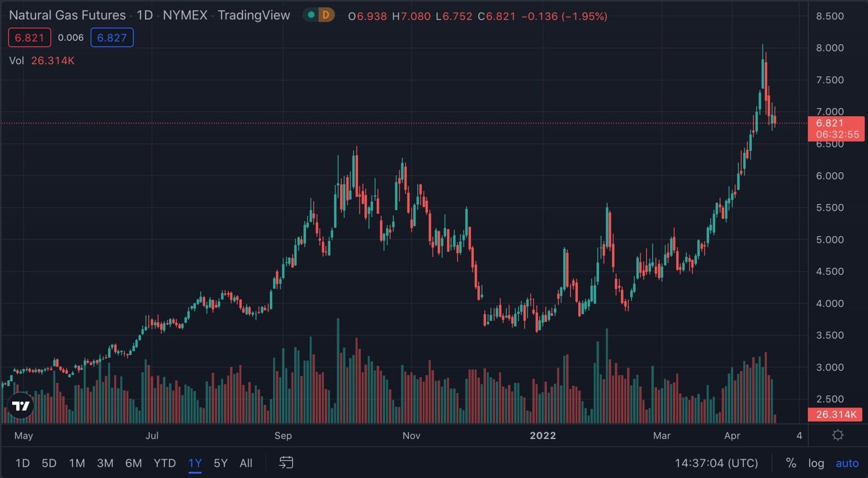Click the TradingView link in the legend
Viewport: 868px width, 478px height.
coord(254,15)
